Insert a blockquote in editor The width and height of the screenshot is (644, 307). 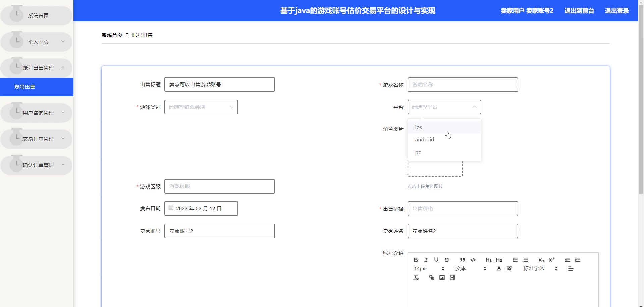[x=463, y=260]
